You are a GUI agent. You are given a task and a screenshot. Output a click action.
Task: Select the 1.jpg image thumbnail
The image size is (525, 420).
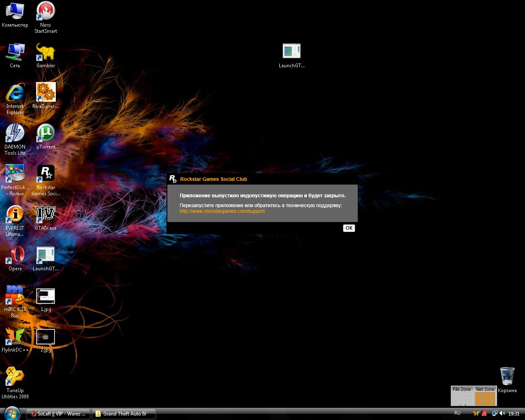click(46, 296)
